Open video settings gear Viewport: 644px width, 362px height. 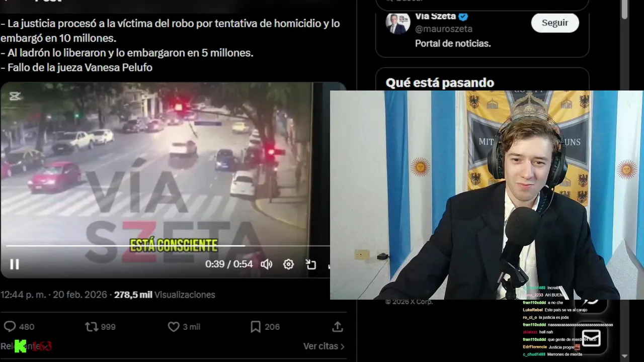[x=288, y=264]
